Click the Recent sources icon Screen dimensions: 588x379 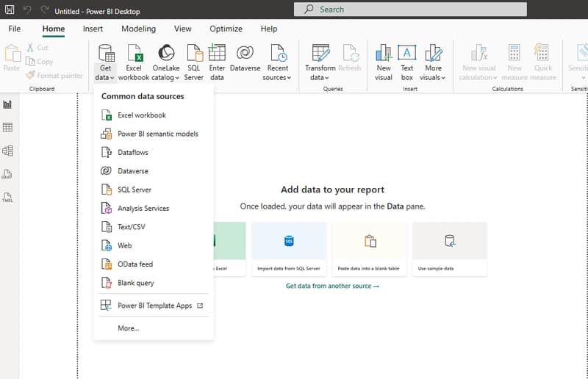pyautogui.click(x=279, y=53)
